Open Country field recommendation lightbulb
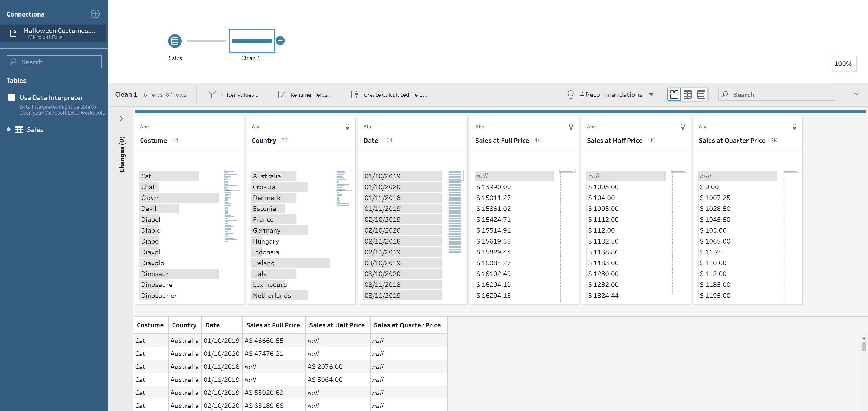The image size is (868, 411). click(347, 127)
